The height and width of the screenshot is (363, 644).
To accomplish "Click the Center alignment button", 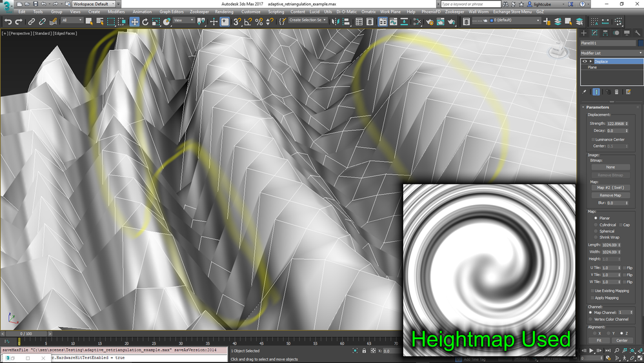I will click(x=622, y=340).
